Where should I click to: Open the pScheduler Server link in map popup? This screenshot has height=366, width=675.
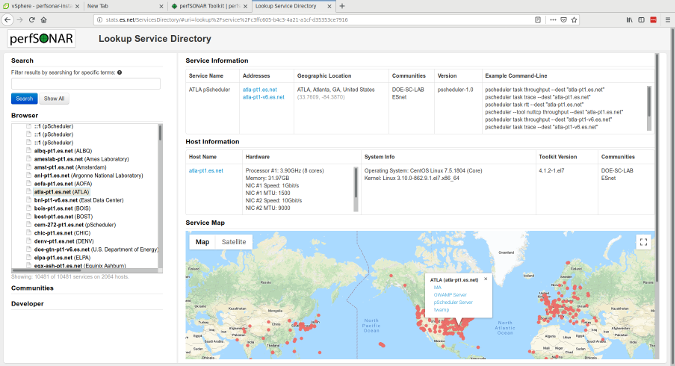(453, 302)
